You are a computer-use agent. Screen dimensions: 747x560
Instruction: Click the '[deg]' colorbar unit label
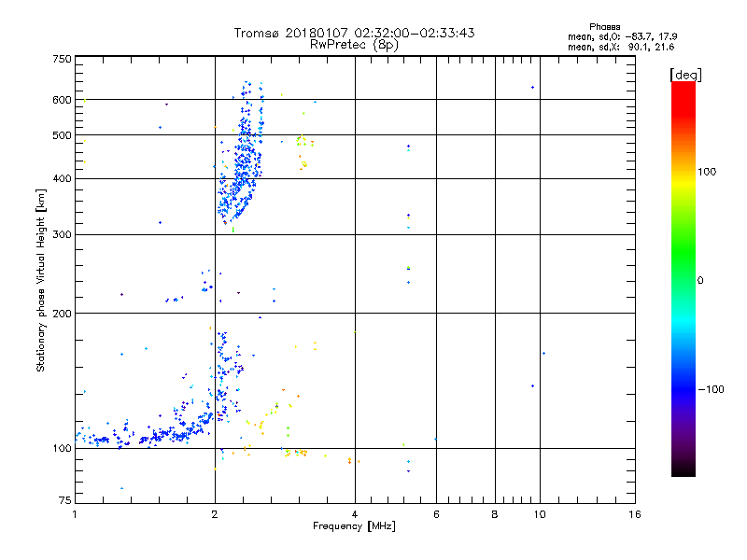(x=685, y=75)
